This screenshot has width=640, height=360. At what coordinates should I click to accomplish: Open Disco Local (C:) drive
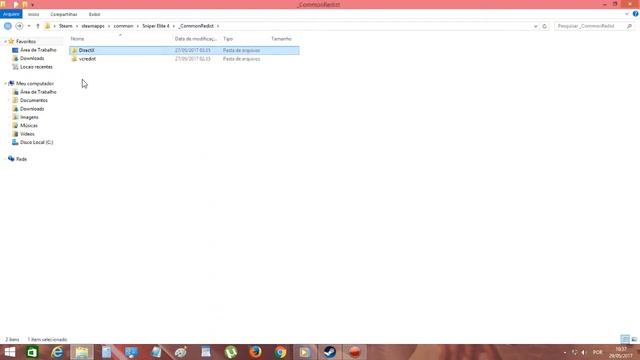(36, 142)
